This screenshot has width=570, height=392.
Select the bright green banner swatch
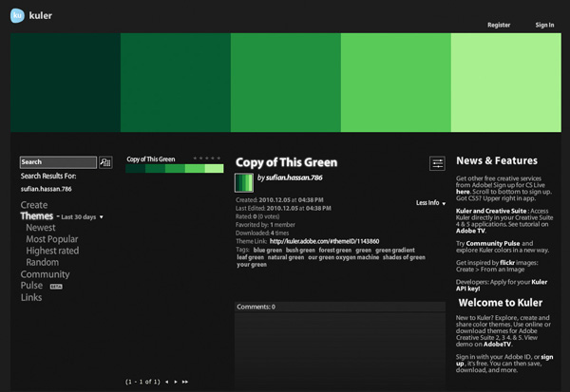(x=396, y=83)
